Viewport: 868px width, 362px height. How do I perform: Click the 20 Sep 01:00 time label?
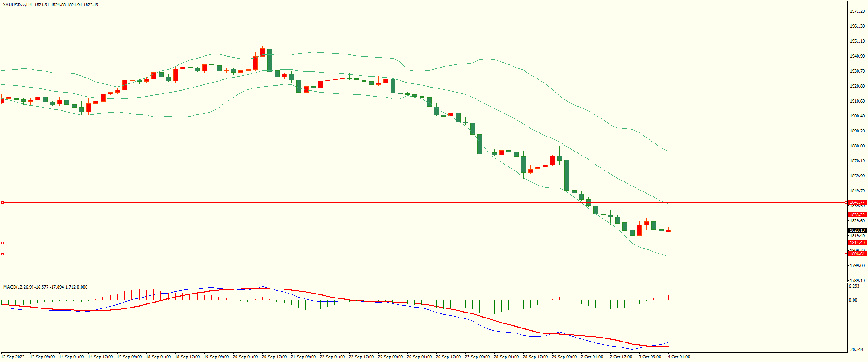(x=246, y=357)
